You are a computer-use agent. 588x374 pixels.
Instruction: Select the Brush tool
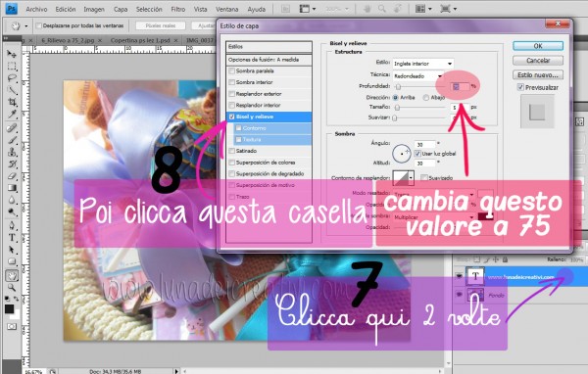coord(12,140)
